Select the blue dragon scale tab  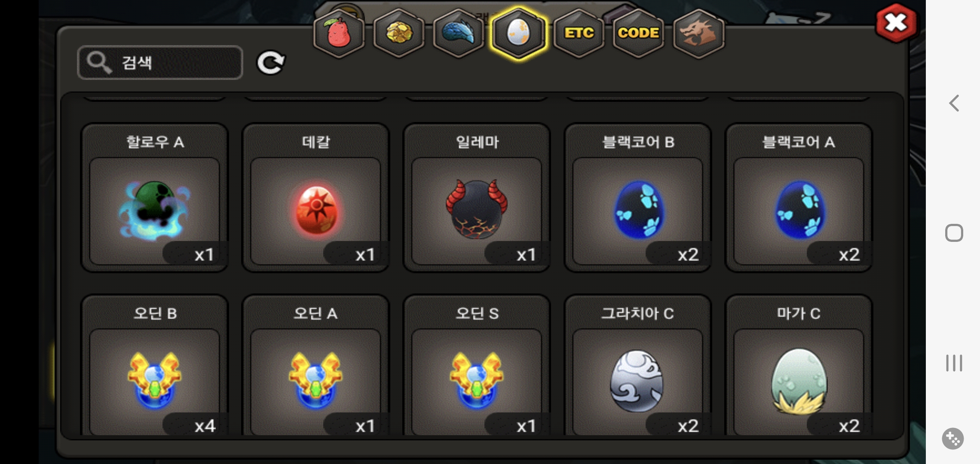(459, 33)
